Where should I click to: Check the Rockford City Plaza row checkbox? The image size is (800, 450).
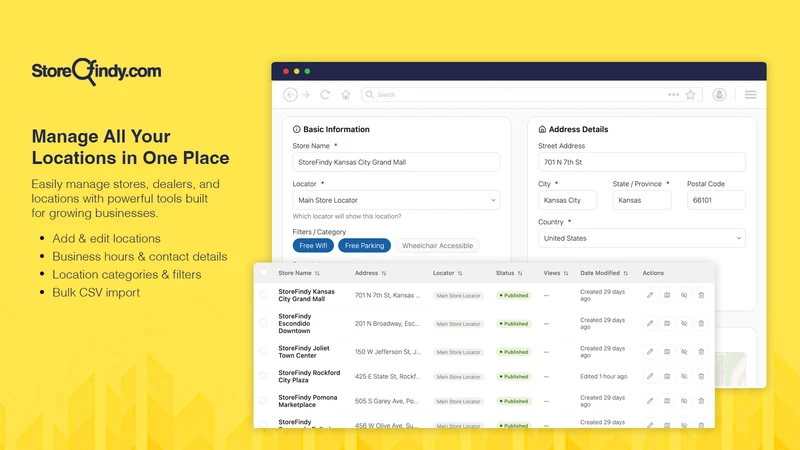tap(263, 376)
